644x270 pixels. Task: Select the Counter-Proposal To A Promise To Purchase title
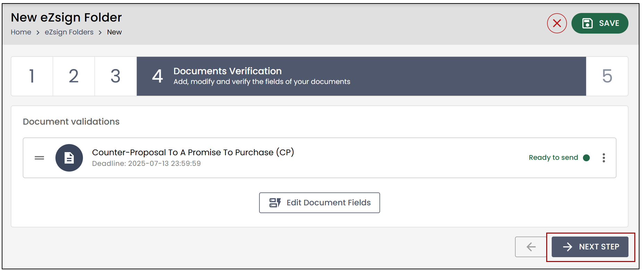193,153
